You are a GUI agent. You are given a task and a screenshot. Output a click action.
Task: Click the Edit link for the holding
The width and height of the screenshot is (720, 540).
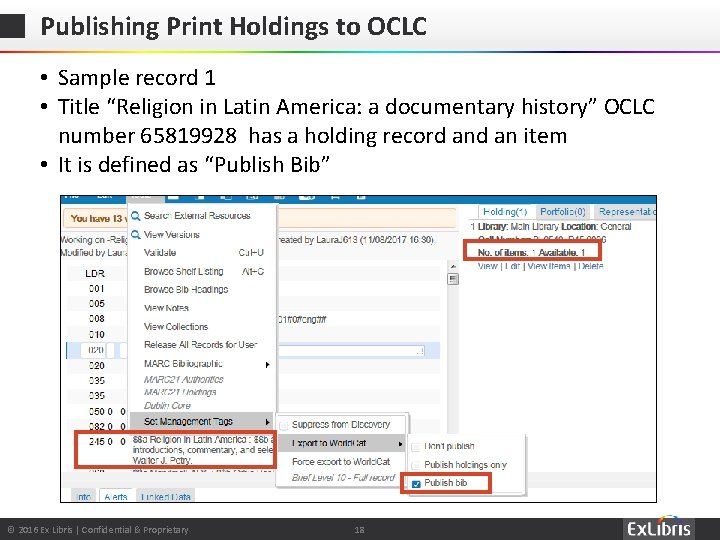(x=512, y=266)
